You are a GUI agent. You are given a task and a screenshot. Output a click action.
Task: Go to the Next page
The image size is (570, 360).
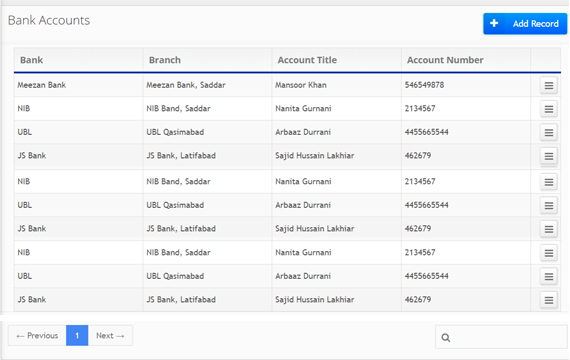point(110,335)
